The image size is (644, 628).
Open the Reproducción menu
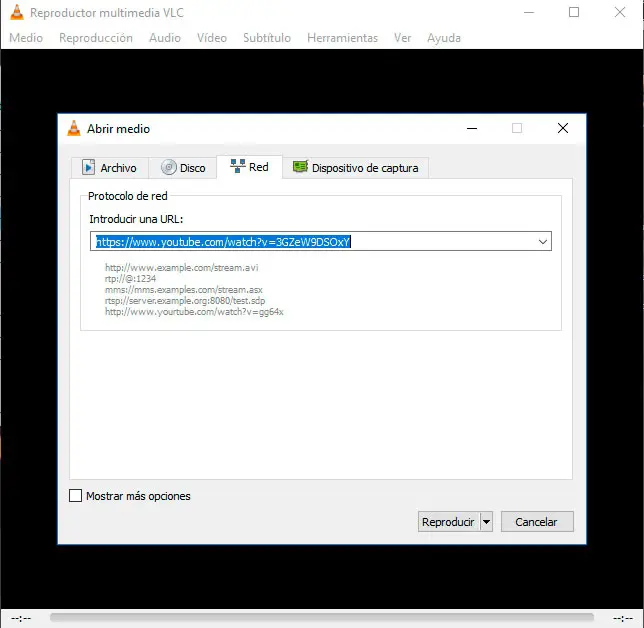tap(96, 38)
